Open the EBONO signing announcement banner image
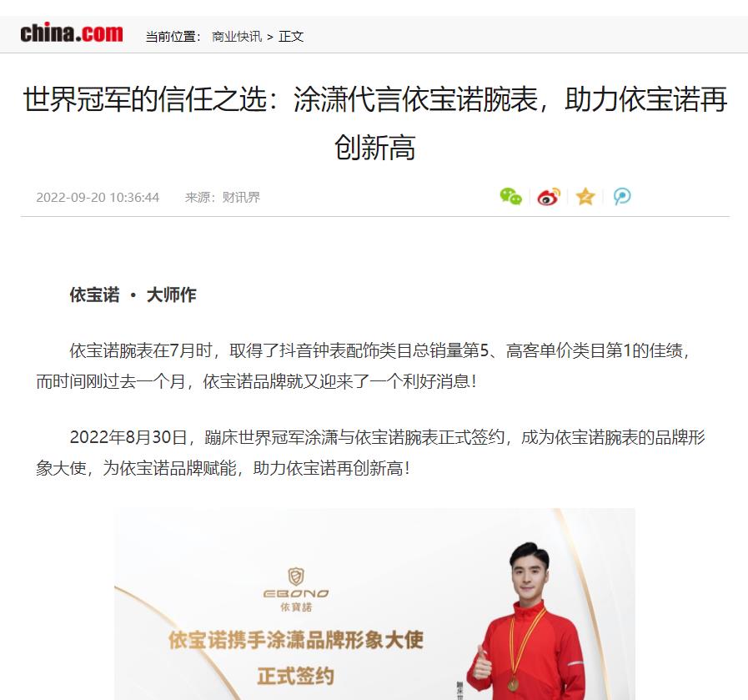 [x=375, y=604]
